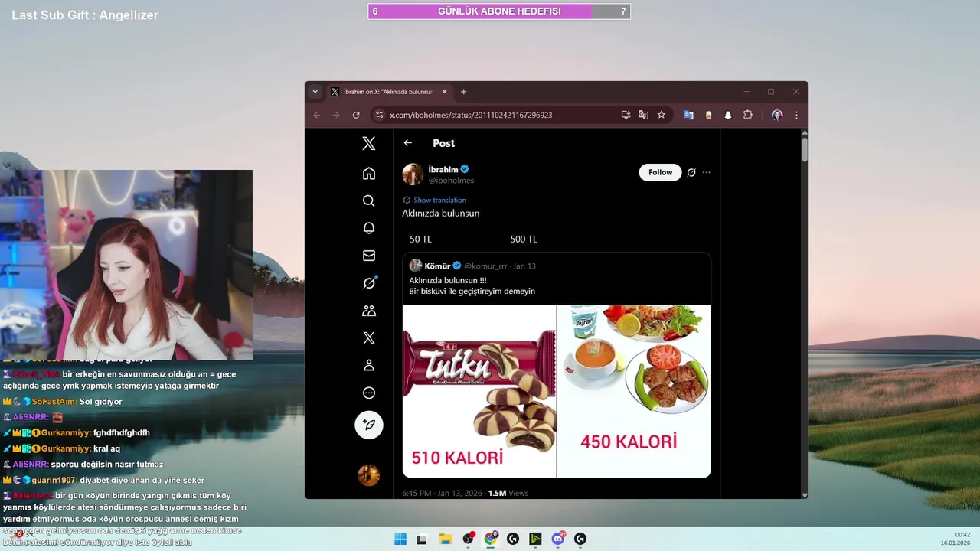Image resolution: width=980 pixels, height=551 pixels.
Task: View site information icon in address bar
Action: [x=379, y=115]
